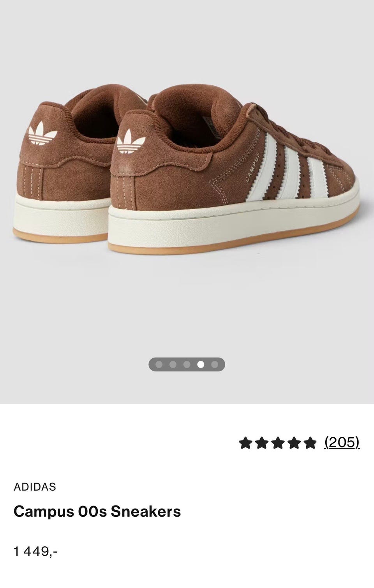The width and height of the screenshot is (374, 588).
Task: Click the 1 449,- price text
Action: 36,551
